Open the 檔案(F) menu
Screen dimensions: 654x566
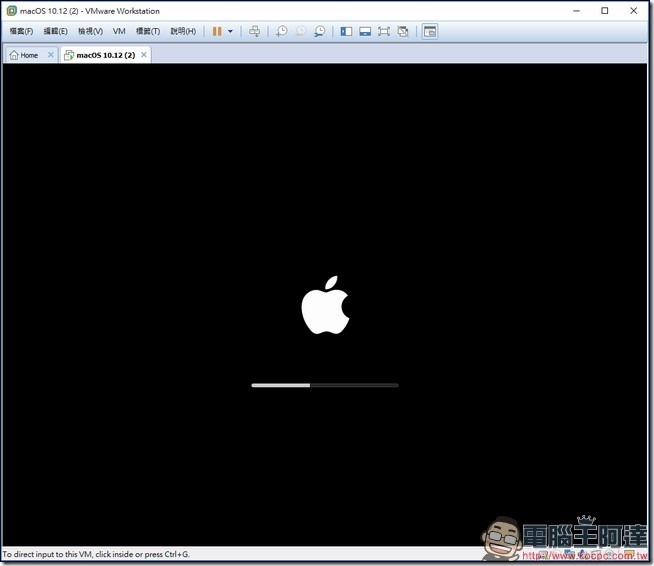[21, 31]
